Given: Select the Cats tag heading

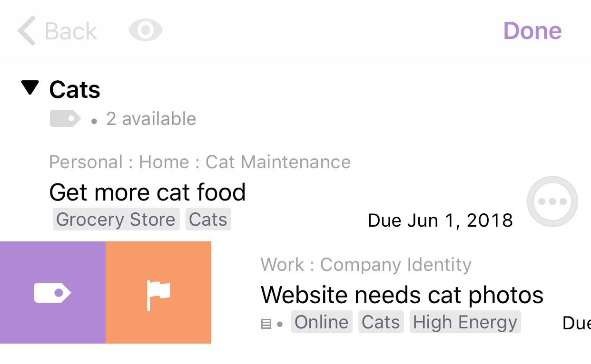Looking at the screenshot, I should coord(75,89).
